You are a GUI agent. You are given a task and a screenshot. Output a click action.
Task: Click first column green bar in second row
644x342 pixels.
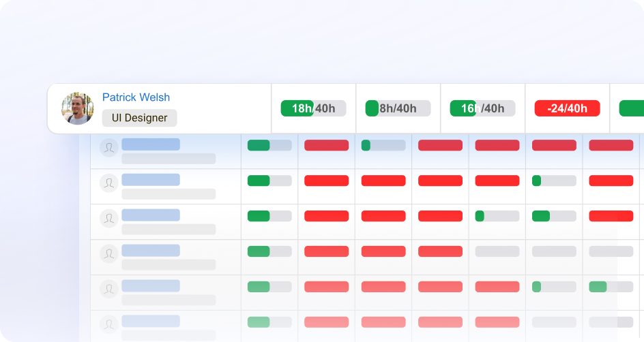[259, 181]
